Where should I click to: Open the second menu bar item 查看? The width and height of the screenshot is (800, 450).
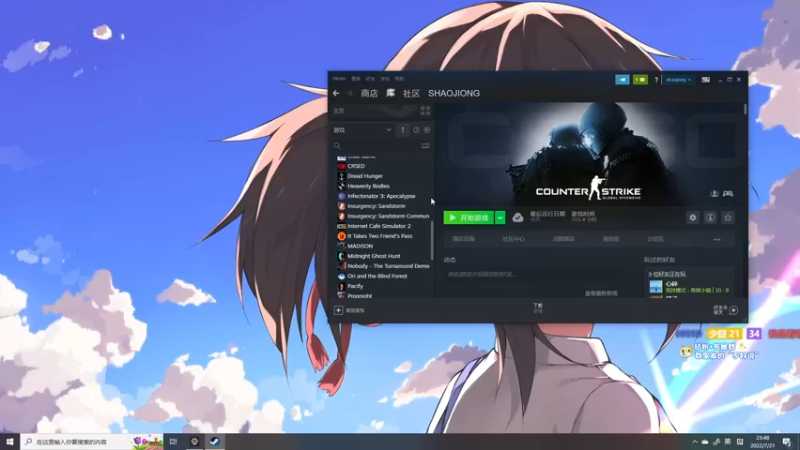pyautogui.click(x=356, y=79)
